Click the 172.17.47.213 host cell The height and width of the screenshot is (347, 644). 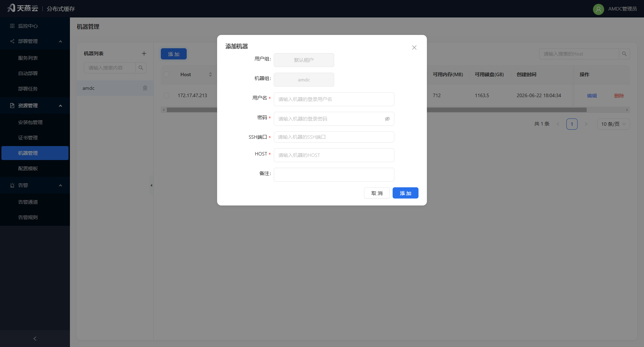192,95
